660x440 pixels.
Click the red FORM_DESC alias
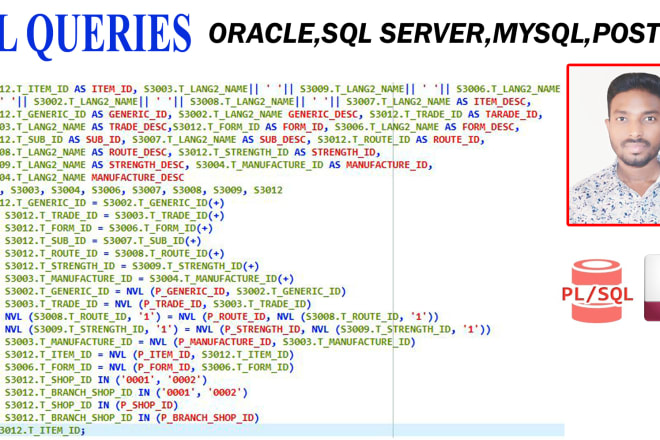tap(488, 127)
